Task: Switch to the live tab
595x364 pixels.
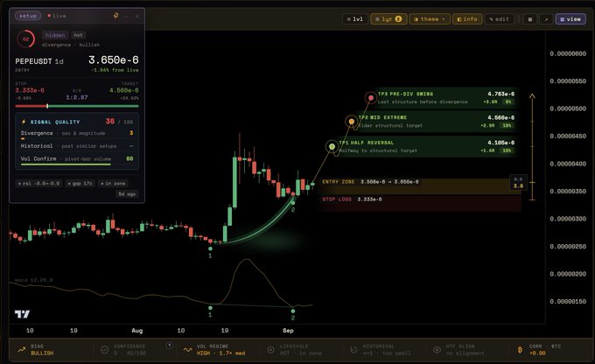Action: click(57, 16)
